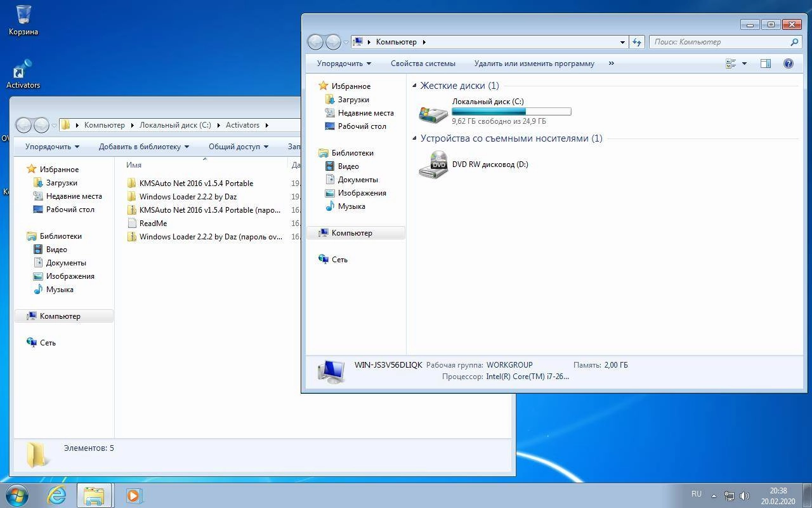Image resolution: width=812 pixels, height=508 pixels.
Task: Click the search magnifier in Компьютер window
Action: pyautogui.click(x=794, y=42)
